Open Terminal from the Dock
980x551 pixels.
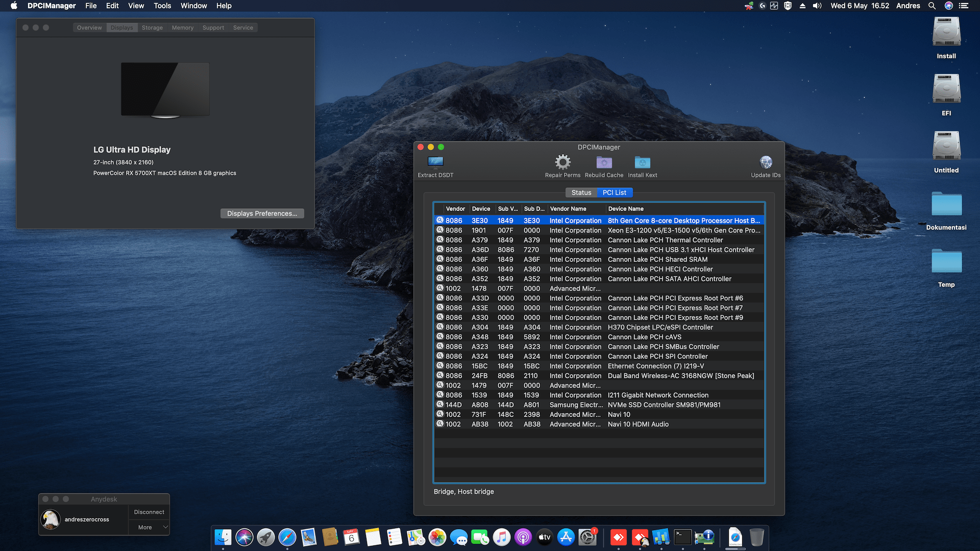tap(682, 537)
